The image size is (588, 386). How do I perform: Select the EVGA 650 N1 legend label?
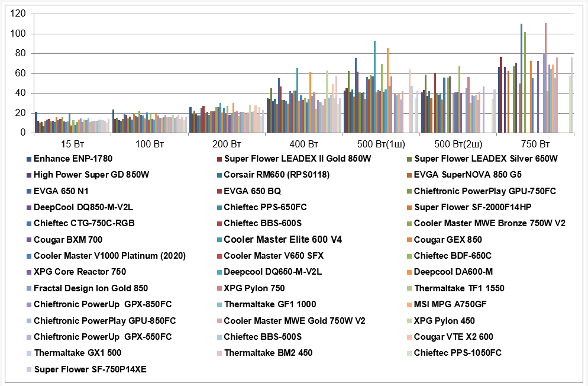tap(61, 191)
